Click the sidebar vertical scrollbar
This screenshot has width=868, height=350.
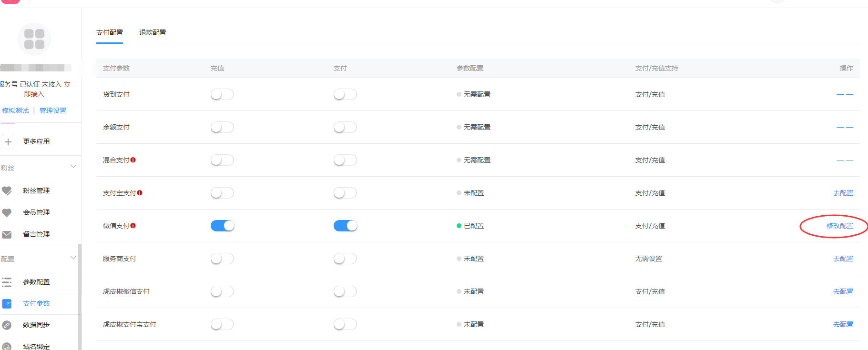[x=80, y=297]
